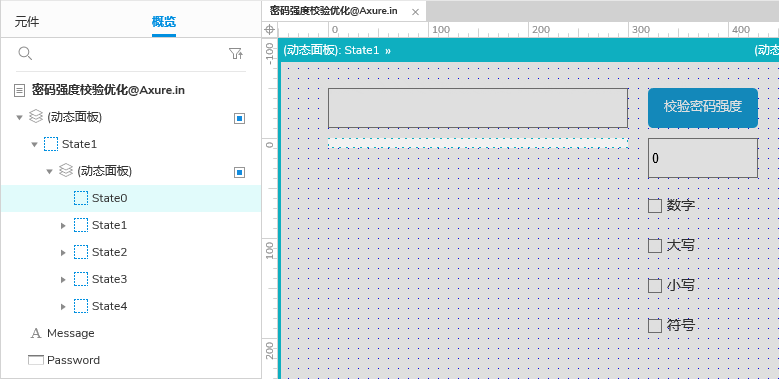Click the ruler origin crosshair icon
This screenshot has height=379, width=779.
tap(269, 29)
